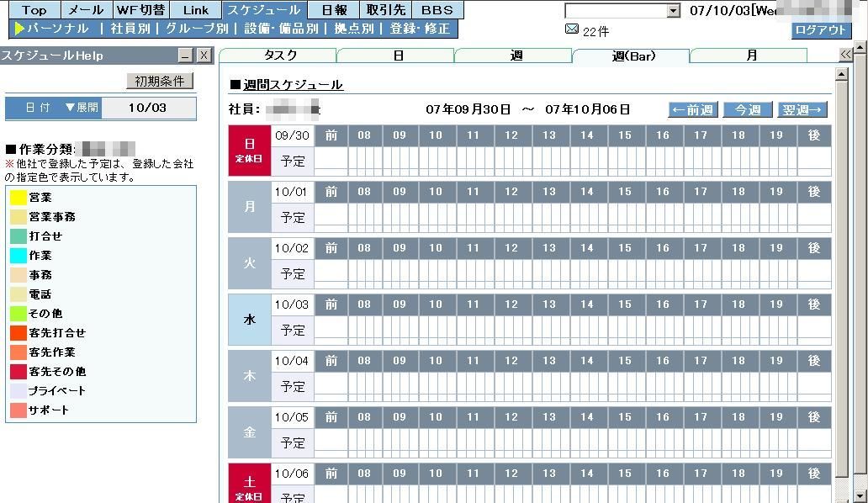Click the 客先作業 color swatch
868x503 pixels.
click(x=19, y=352)
